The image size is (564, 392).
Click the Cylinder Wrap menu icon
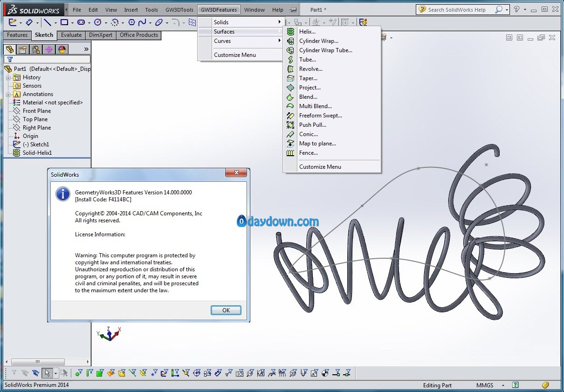coord(291,41)
